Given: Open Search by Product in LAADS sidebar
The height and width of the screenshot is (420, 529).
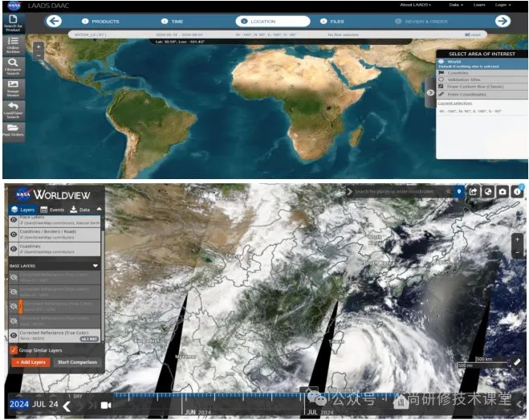Looking at the screenshot, I should click(x=13, y=23).
